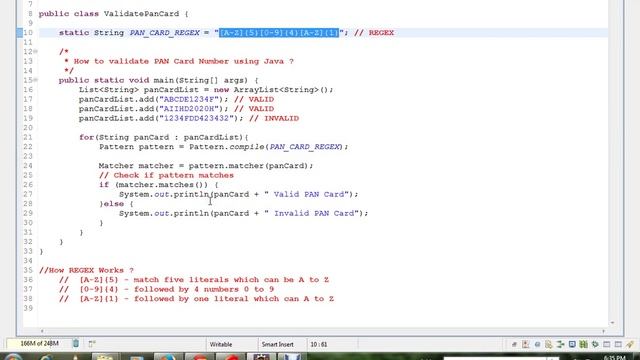Click the horizontal scrollbar left arrow

coord(42,331)
